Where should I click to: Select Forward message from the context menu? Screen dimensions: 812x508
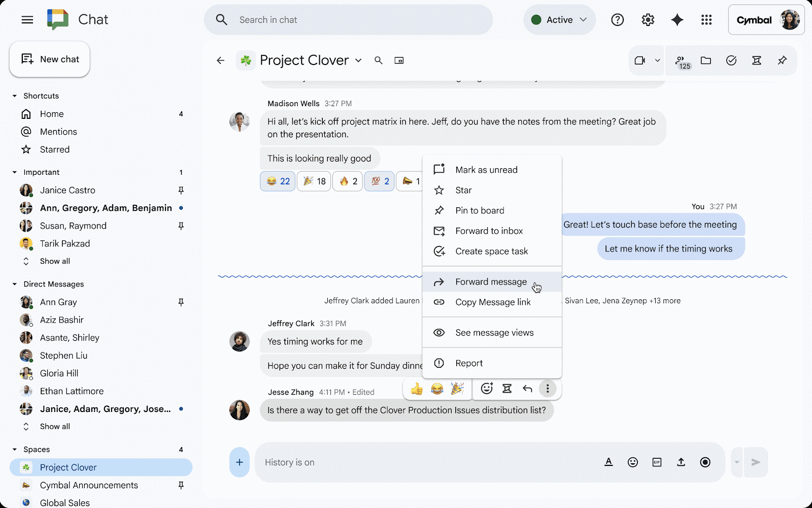click(490, 281)
